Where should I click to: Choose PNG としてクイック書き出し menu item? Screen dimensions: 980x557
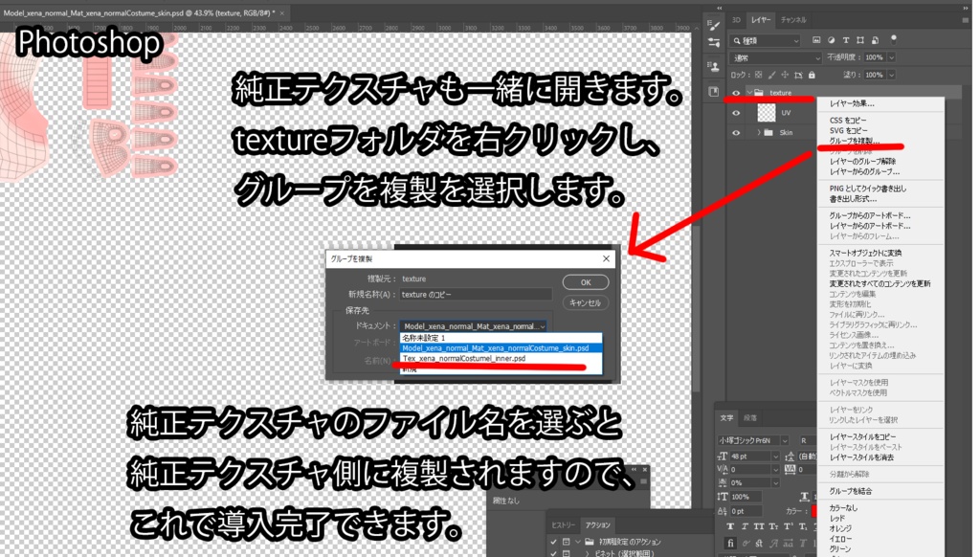click(867, 189)
